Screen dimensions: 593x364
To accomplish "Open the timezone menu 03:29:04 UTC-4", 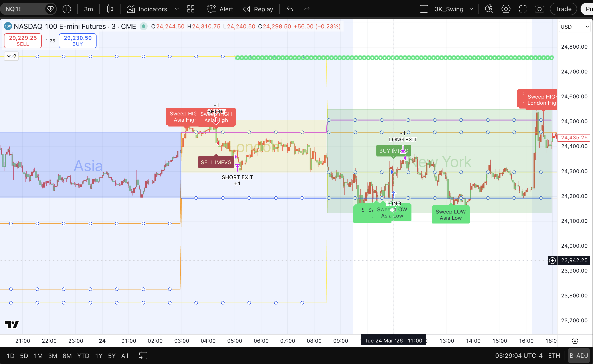I will coord(519,356).
